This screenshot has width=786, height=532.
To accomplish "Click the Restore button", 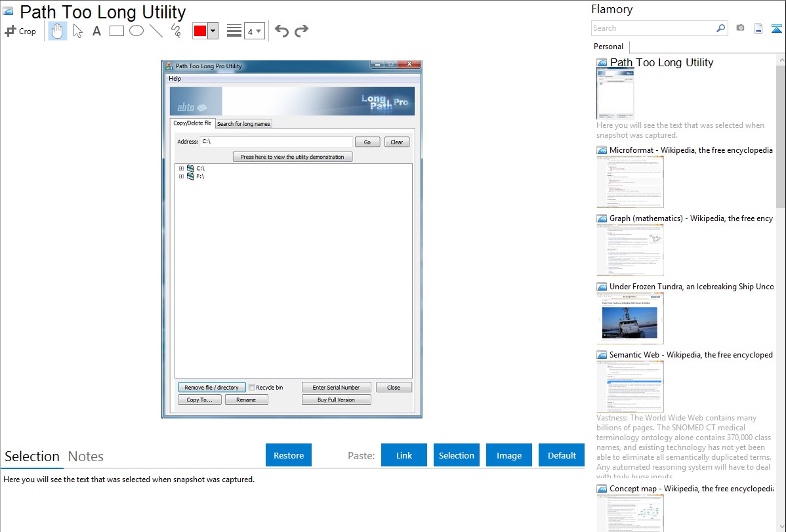I will tap(289, 455).
